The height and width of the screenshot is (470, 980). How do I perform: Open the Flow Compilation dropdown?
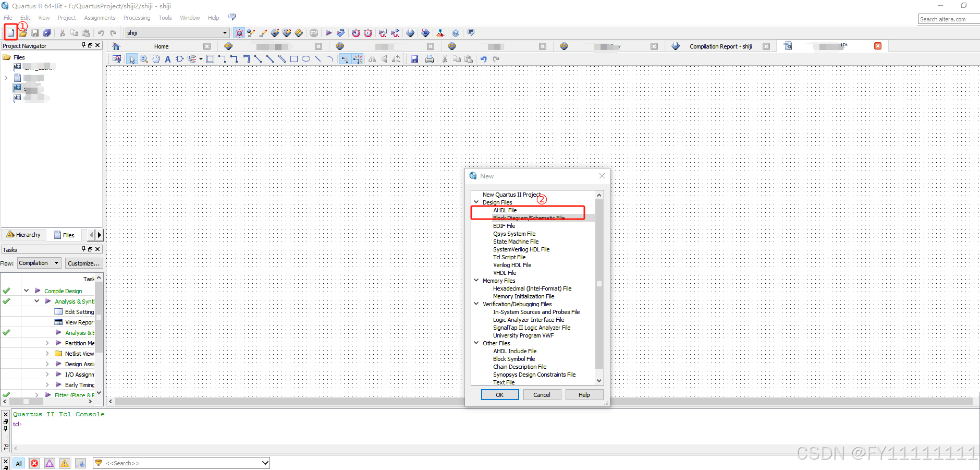(39, 263)
